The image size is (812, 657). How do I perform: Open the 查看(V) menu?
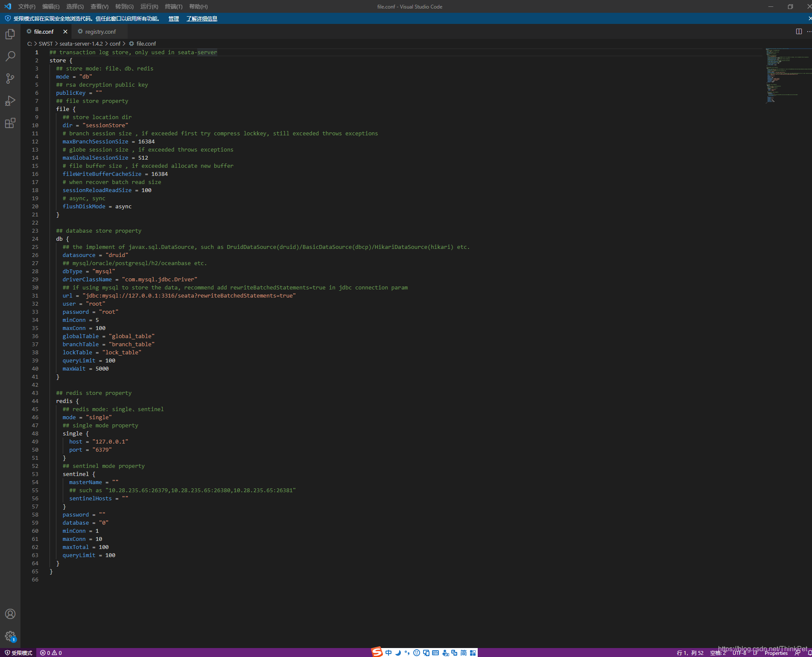point(99,6)
